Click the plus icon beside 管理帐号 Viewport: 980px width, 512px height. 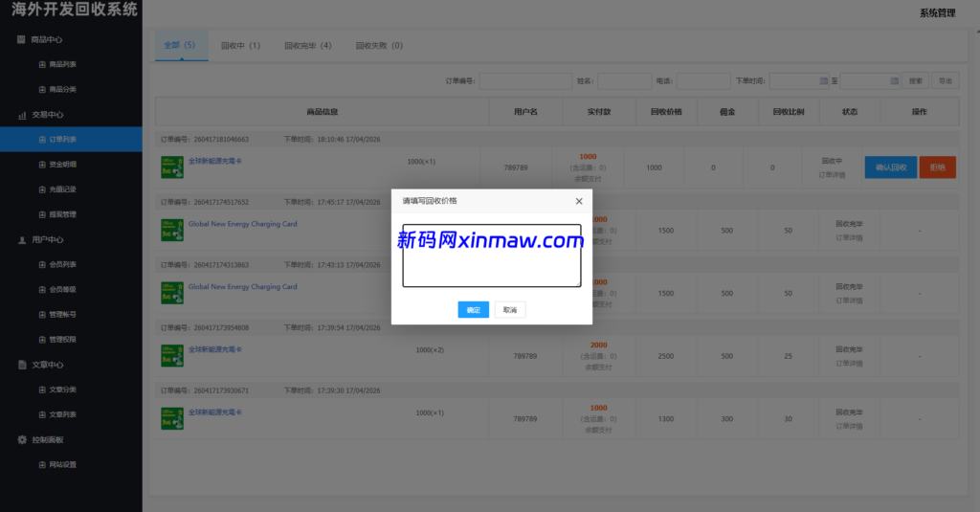(x=42, y=315)
